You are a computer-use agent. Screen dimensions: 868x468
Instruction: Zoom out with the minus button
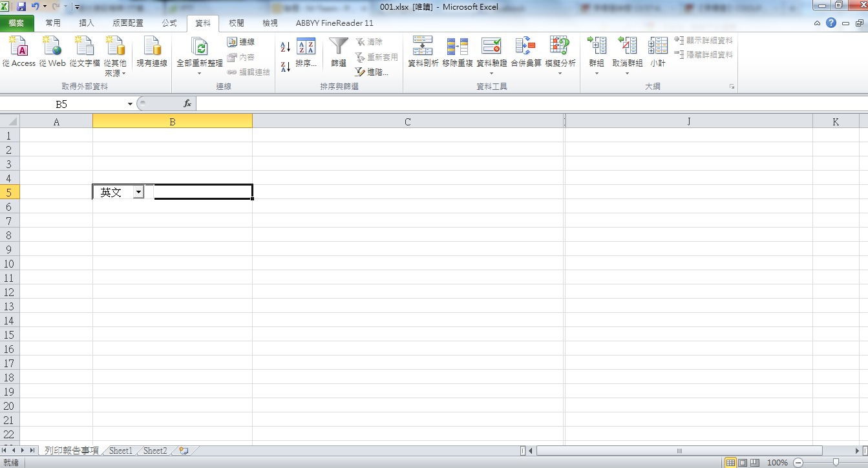[x=798, y=463]
